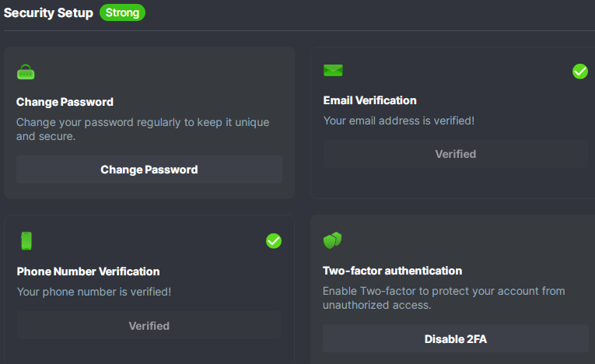The image size is (595, 364).
Task: Click the Email Verification green checkmark
Action: 579,72
